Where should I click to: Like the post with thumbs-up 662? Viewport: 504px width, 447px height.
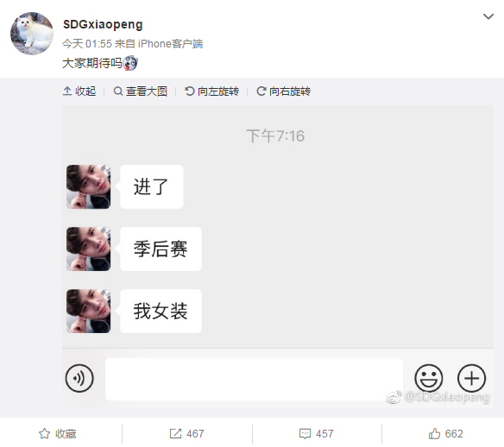[x=446, y=434]
